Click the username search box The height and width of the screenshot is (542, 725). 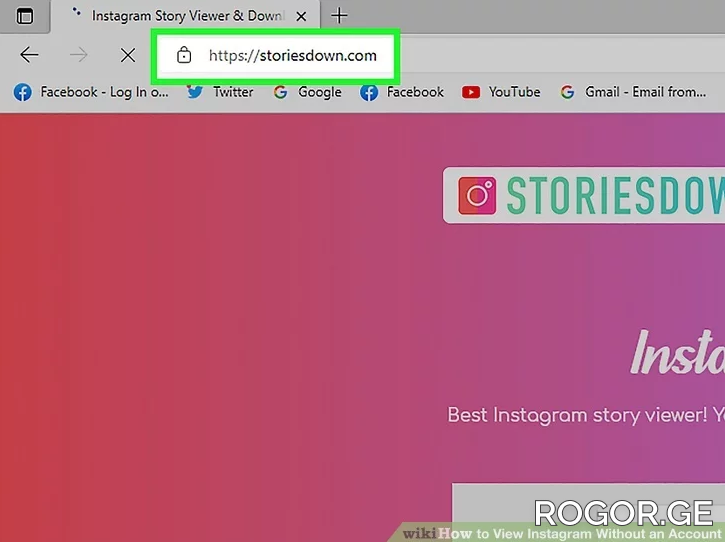[x=588, y=511]
